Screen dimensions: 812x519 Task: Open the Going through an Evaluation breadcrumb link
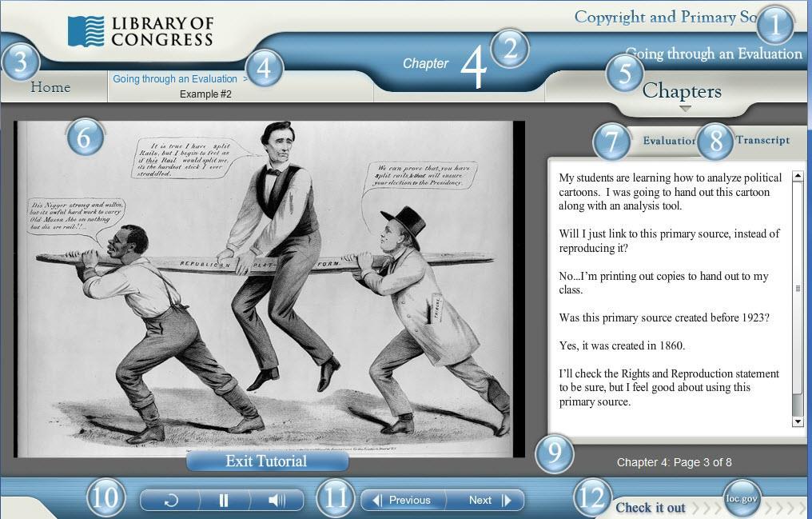[x=175, y=78]
